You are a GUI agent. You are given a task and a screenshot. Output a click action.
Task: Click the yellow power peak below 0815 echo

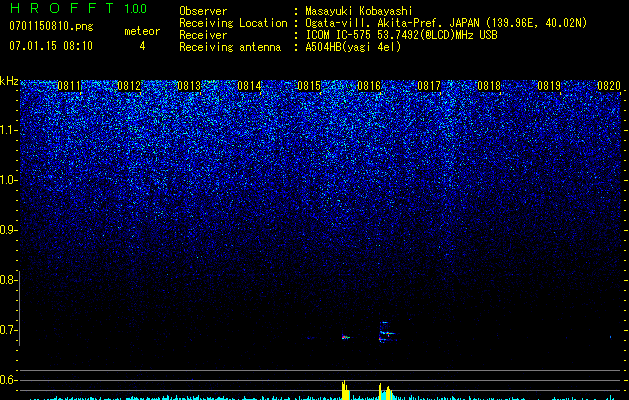tap(345, 390)
